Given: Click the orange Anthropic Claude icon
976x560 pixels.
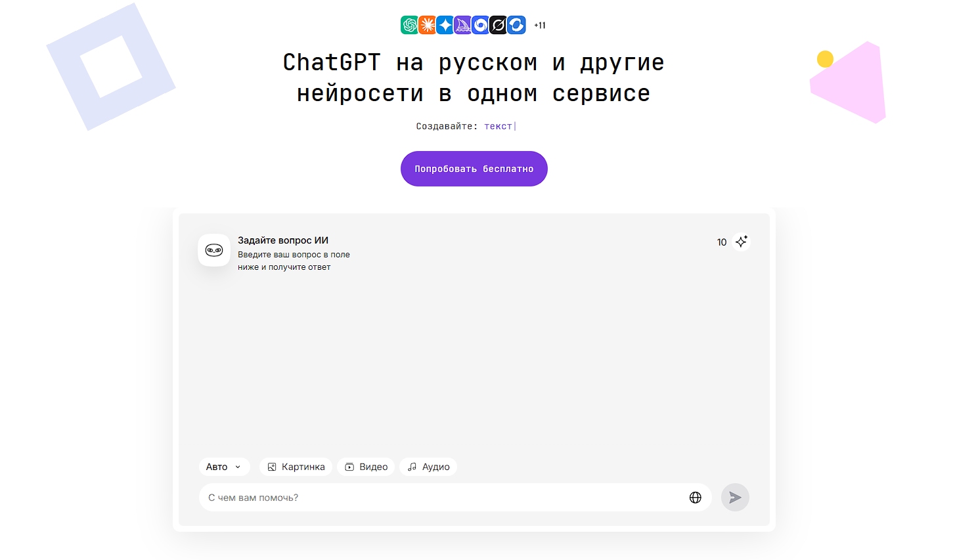Looking at the screenshot, I should pyautogui.click(x=426, y=25).
